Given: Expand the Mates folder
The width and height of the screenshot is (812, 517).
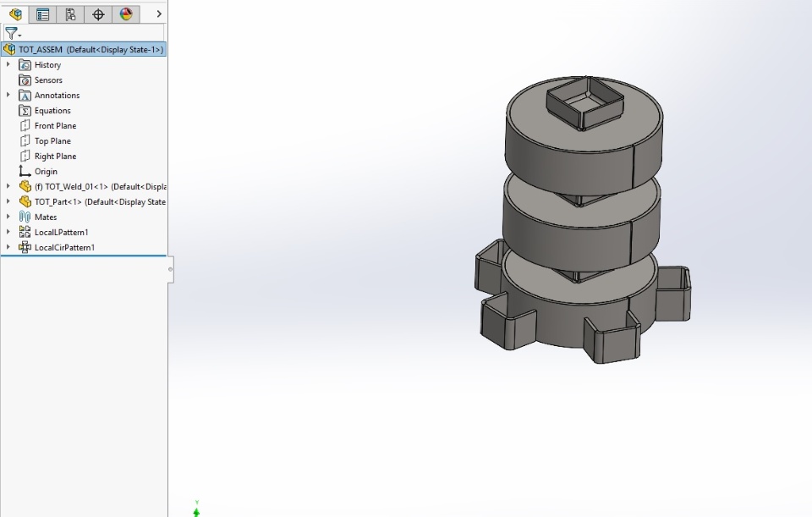Looking at the screenshot, I should click(x=8, y=217).
